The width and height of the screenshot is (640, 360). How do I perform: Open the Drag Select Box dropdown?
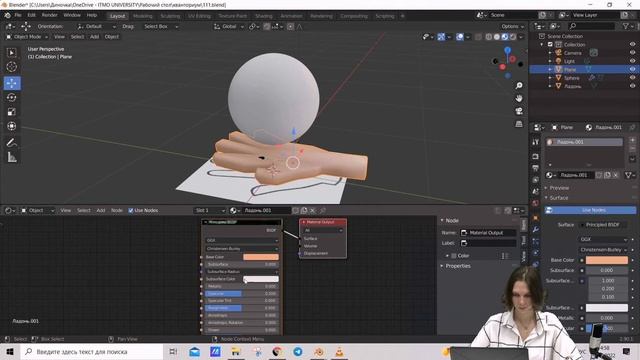pyautogui.click(x=161, y=27)
